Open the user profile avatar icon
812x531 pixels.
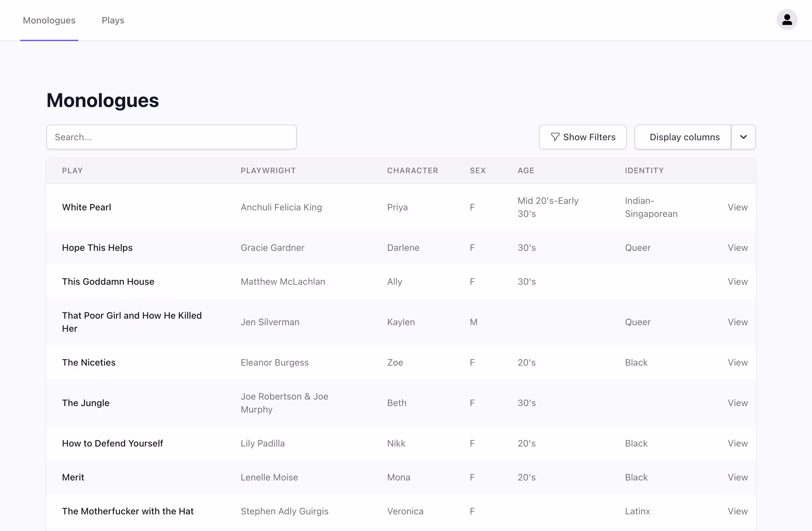pos(787,20)
